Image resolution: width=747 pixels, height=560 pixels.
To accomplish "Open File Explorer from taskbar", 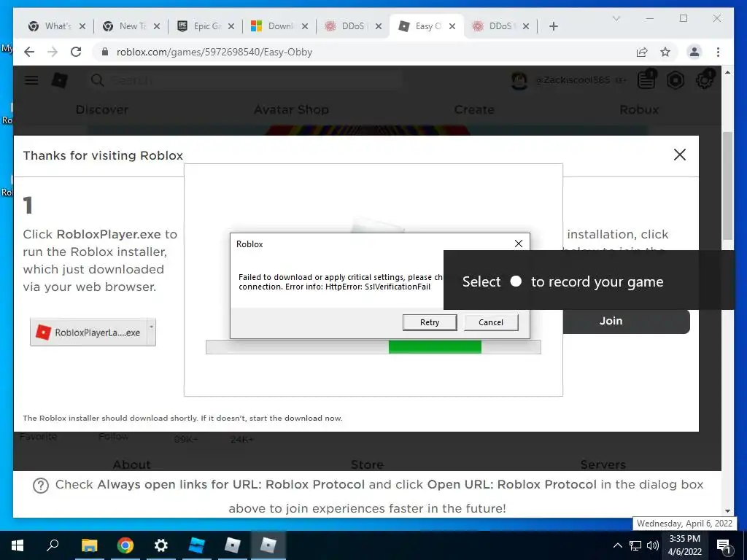I will point(89,545).
